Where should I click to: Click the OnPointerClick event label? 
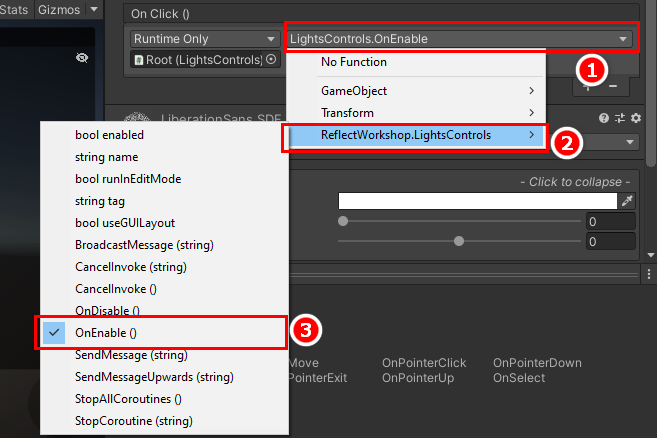(424, 363)
